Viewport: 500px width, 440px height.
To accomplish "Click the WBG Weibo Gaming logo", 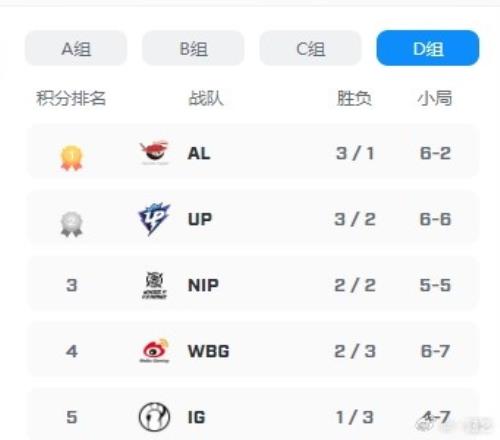I will click(154, 350).
